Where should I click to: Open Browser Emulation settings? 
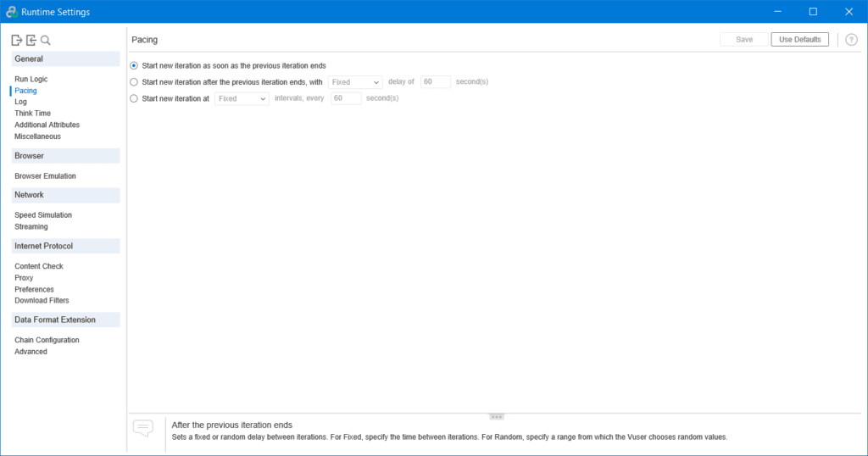point(46,176)
